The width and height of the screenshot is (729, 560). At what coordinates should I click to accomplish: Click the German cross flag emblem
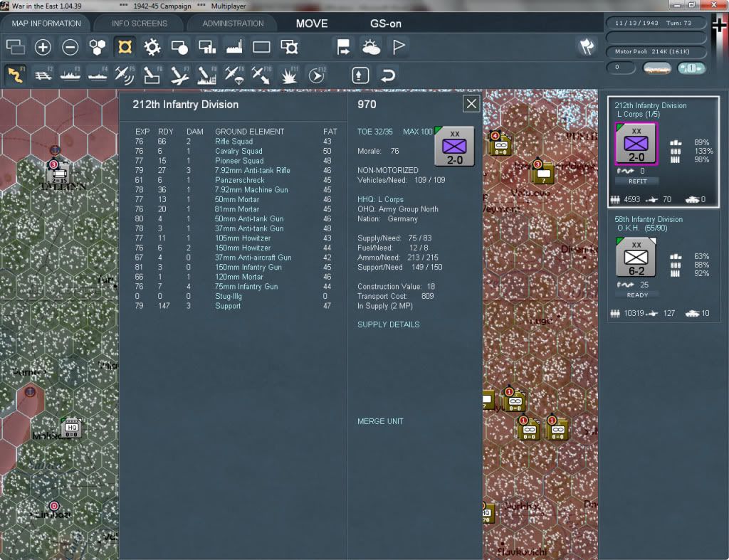pos(719,26)
